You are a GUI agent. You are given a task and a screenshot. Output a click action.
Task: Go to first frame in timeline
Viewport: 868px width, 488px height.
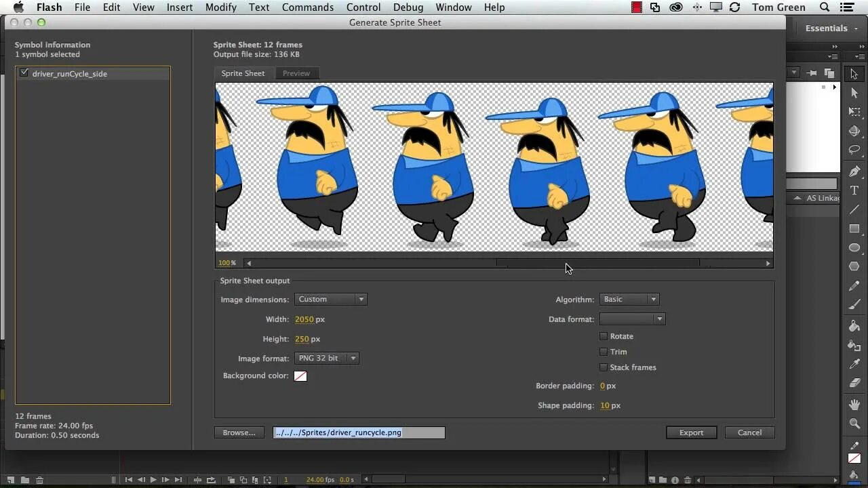point(128,480)
